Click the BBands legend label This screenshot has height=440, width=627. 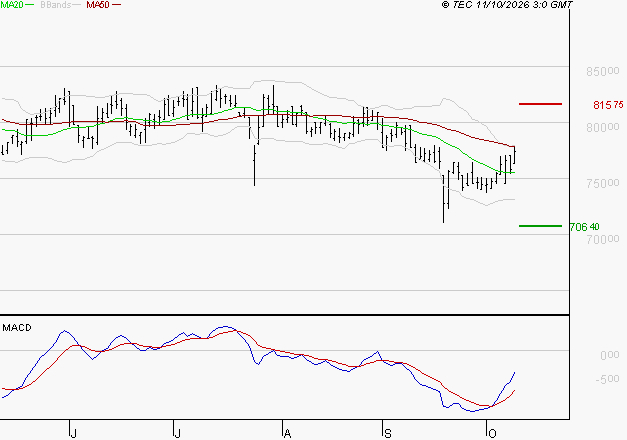click(x=56, y=5)
